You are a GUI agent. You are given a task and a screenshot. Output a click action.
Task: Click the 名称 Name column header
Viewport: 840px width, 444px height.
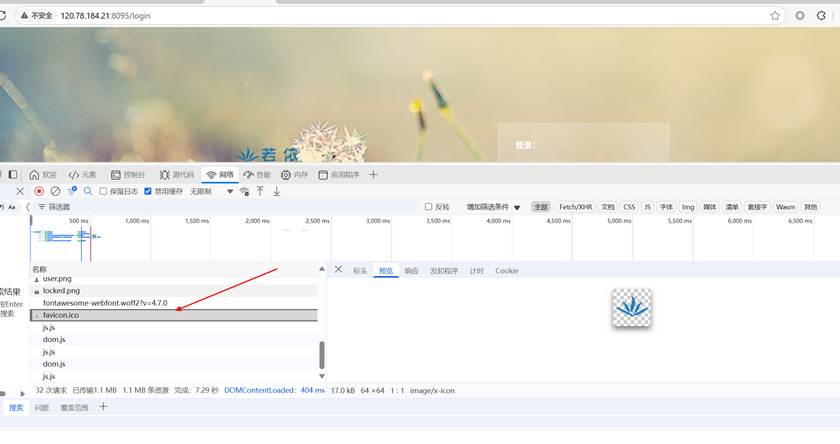point(40,269)
